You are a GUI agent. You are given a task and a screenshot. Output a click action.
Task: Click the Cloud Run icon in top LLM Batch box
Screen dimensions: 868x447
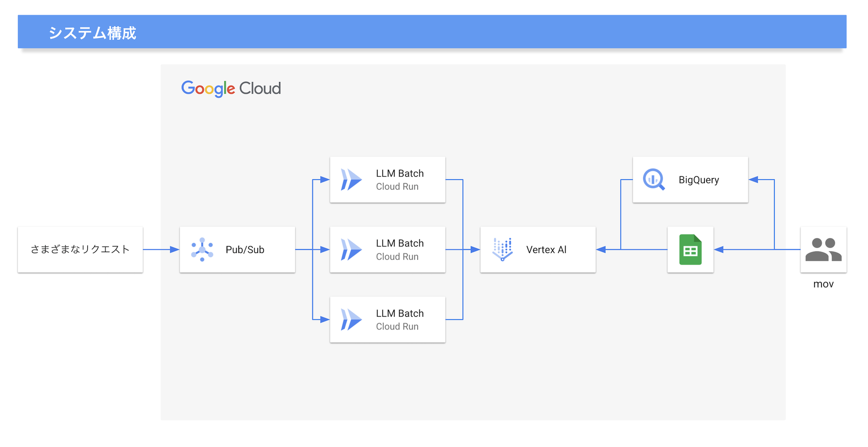[351, 180]
